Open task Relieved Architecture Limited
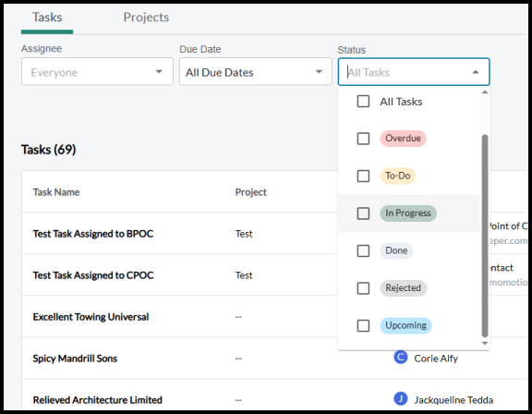Image resolution: width=532 pixels, height=414 pixels. [97, 400]
